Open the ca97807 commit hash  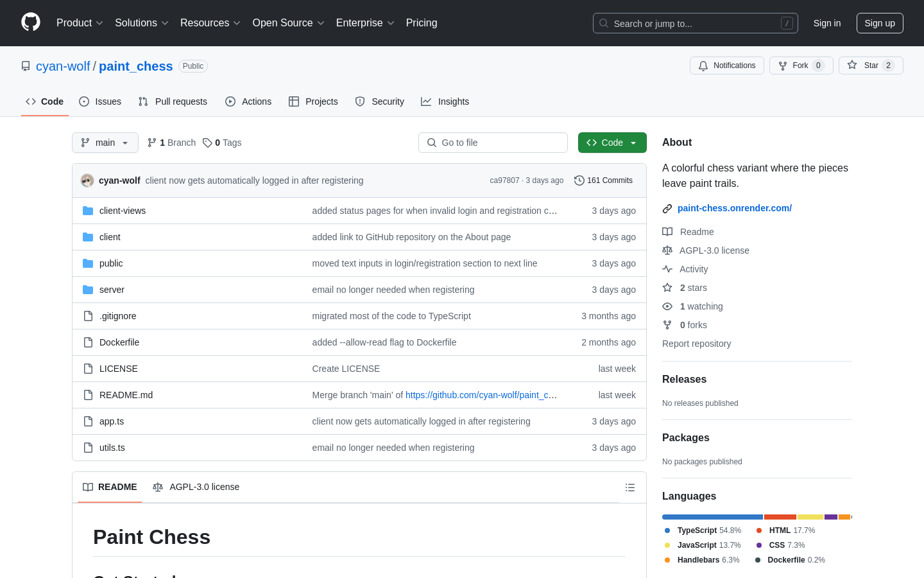[x=504, y=180]
